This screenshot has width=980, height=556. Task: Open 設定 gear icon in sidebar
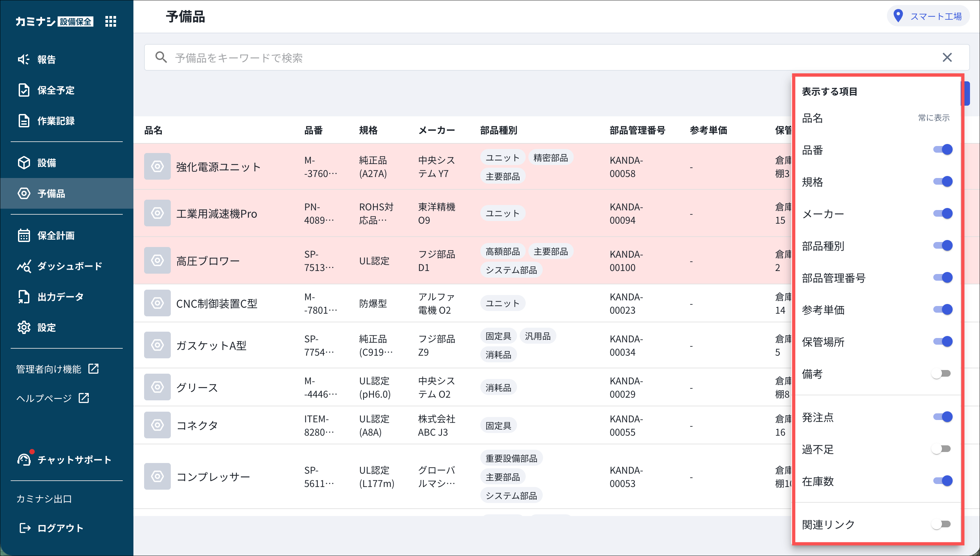[24, 327]
